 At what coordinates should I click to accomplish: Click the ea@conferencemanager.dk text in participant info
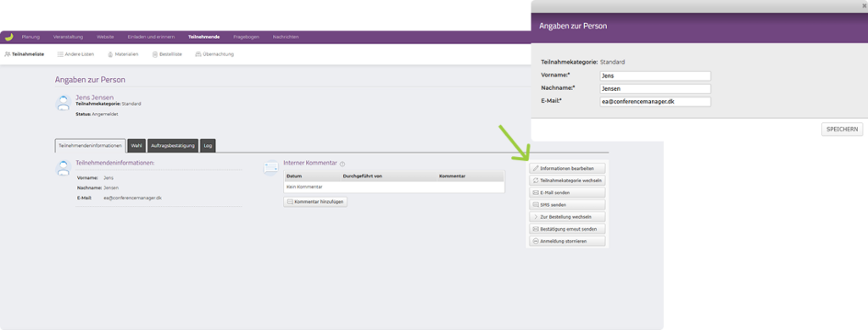pyautogui.click(x=133, y=198)
